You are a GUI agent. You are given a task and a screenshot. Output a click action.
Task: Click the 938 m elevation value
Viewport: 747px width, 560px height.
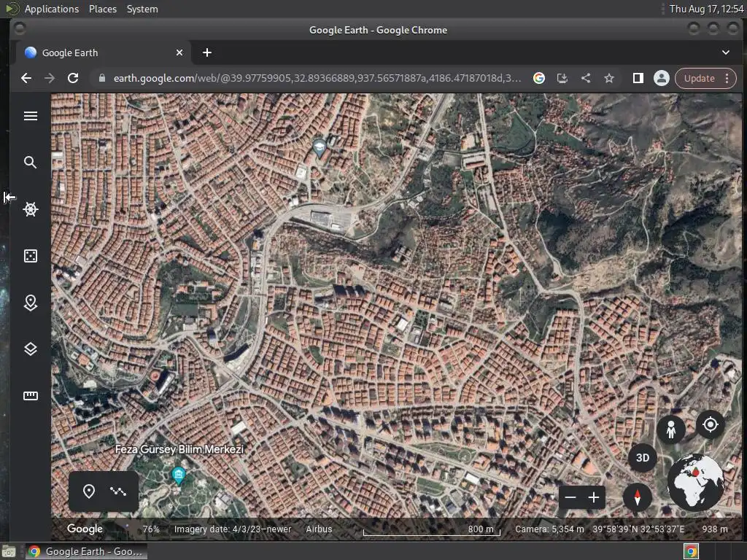coord(715,529)
